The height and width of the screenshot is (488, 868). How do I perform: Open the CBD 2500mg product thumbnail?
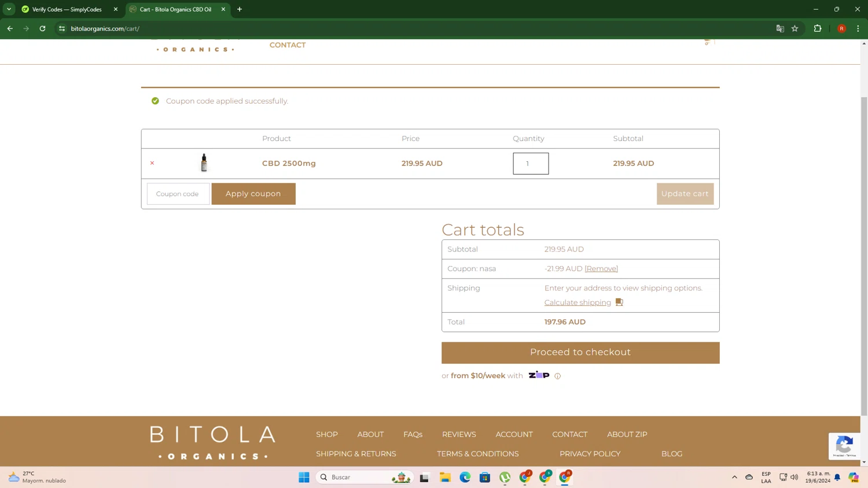pos(204,163)
